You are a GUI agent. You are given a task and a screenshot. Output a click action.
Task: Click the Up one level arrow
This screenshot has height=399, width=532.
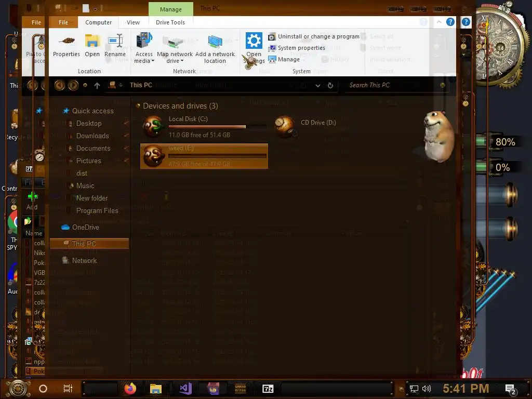[97, 86]
